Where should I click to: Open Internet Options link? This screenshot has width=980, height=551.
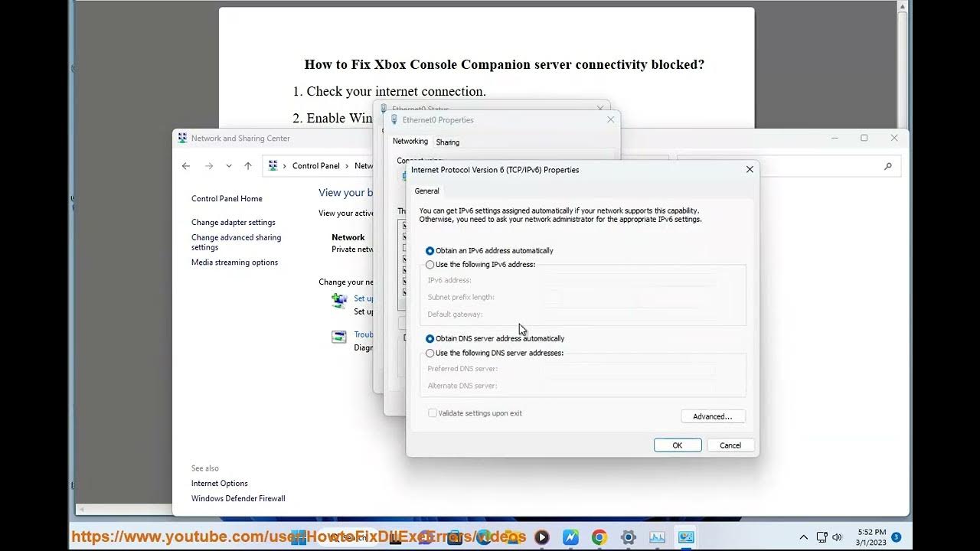pyautogui.click(x=220, y=484)
